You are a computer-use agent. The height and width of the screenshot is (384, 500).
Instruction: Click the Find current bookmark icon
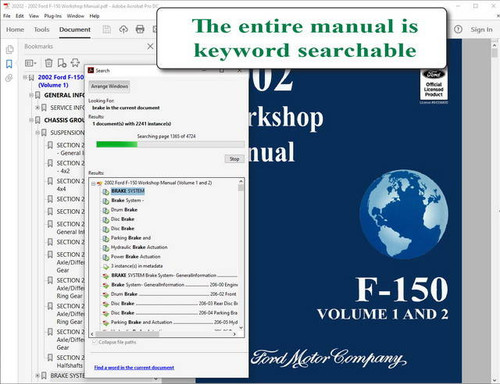coord(75,63)
